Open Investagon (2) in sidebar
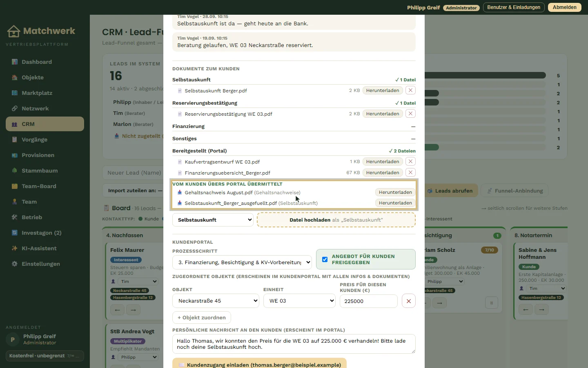Image resolution: width=588 pixels, height=368 pixels. pyautogui.click(x=45, y=233)
